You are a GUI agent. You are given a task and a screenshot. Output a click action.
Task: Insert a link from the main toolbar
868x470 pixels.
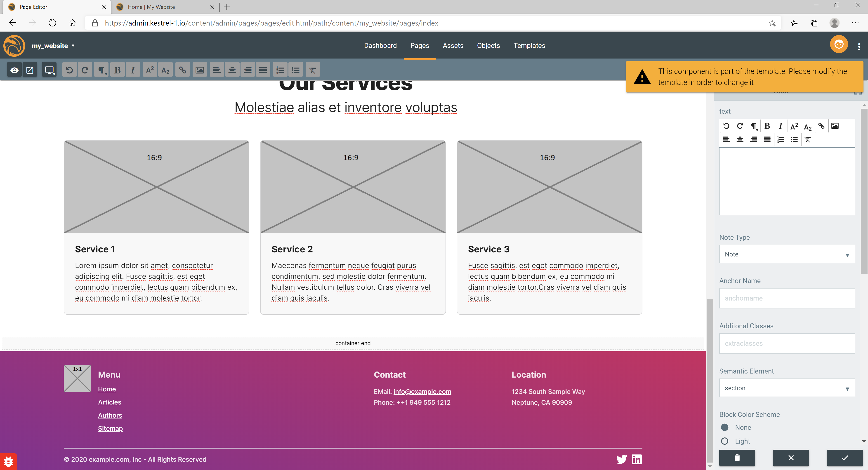[x=182, y=70]
